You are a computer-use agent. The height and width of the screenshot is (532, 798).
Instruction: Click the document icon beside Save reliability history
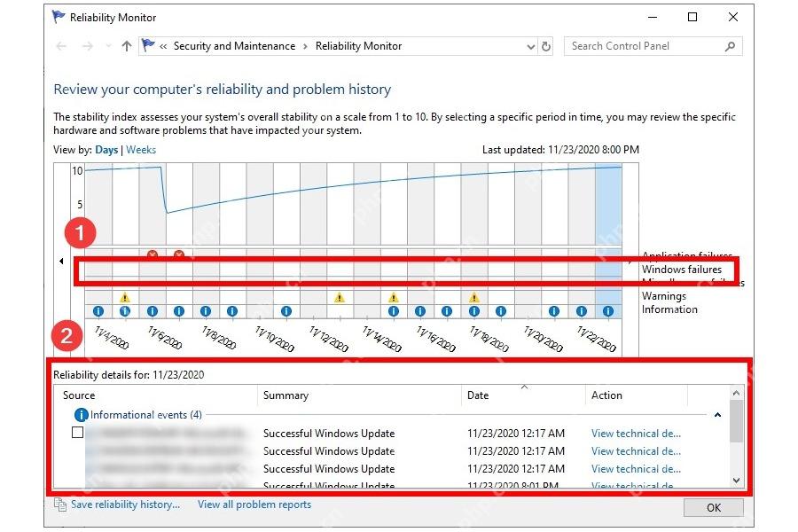(60, 505)
